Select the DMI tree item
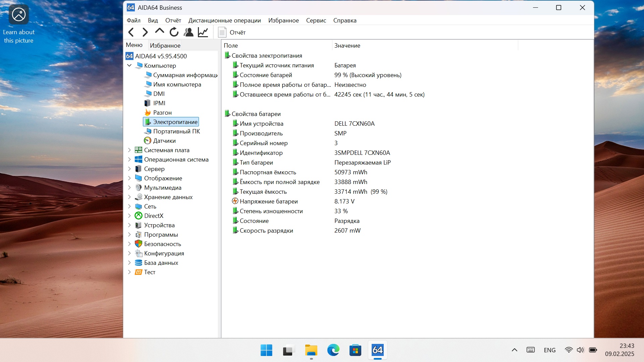This screenshot has width=644, height=362. (154, 94)
